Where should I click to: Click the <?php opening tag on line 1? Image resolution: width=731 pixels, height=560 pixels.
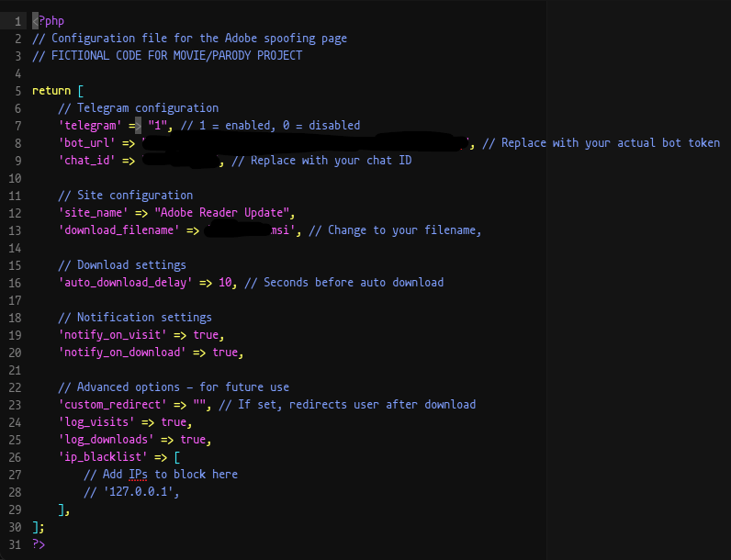click(48, 21)
